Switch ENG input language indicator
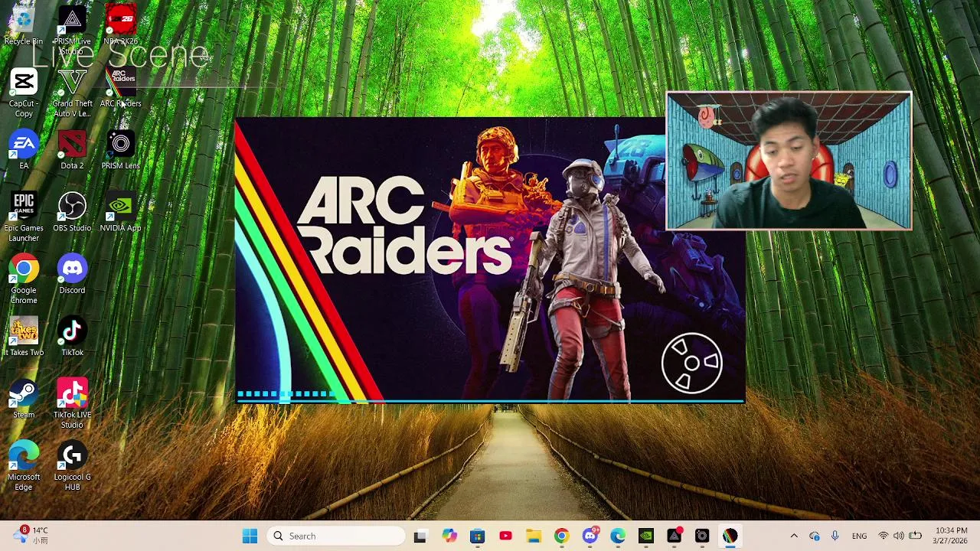980x551 pixels. click(859, 536)
